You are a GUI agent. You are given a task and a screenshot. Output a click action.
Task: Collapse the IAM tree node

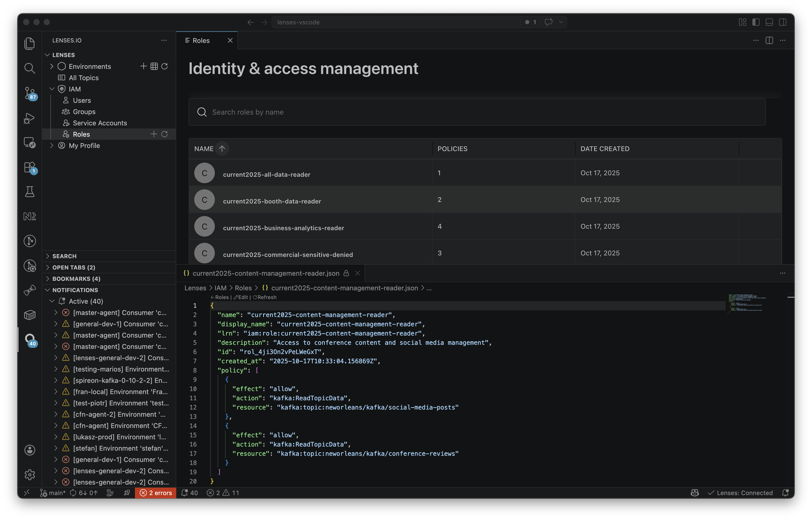point(52,89)
